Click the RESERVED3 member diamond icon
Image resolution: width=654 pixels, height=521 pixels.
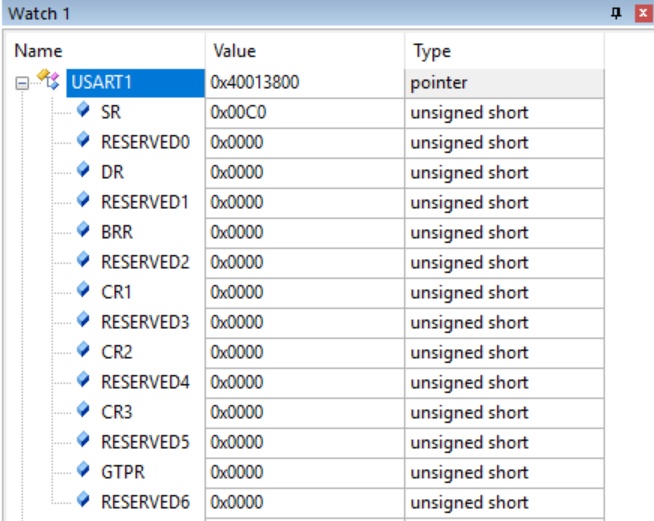pyautogui.click(x=83, y=320)
